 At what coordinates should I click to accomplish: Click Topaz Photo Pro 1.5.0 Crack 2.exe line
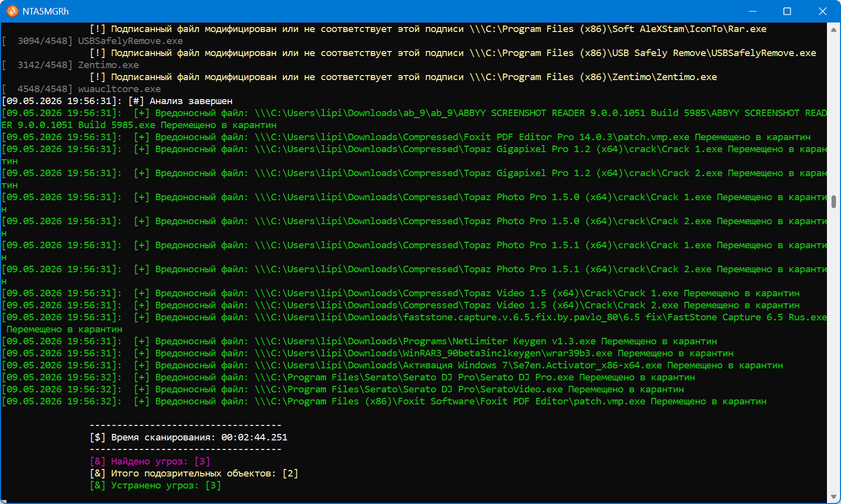click(x=414, y=227)
